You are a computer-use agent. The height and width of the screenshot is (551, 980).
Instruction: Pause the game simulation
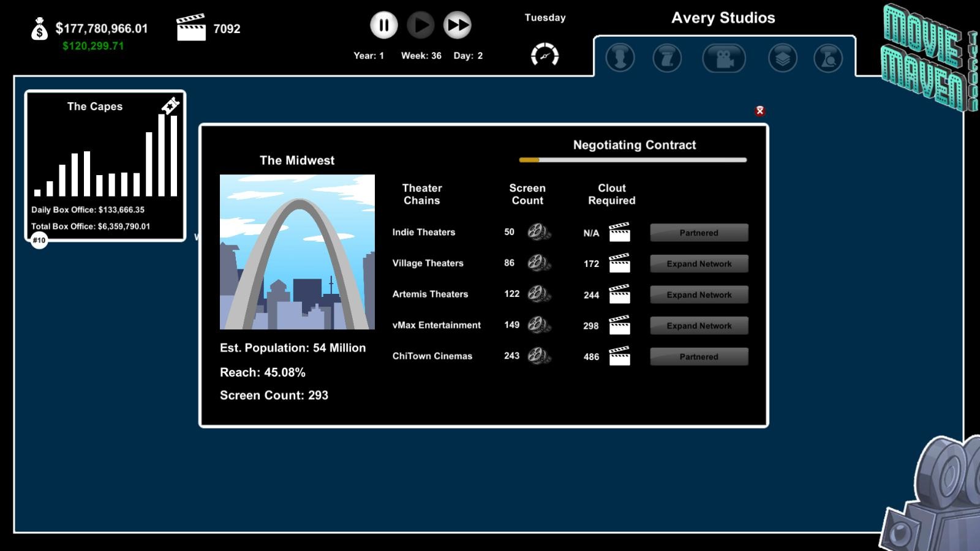(x=384, y=25)
